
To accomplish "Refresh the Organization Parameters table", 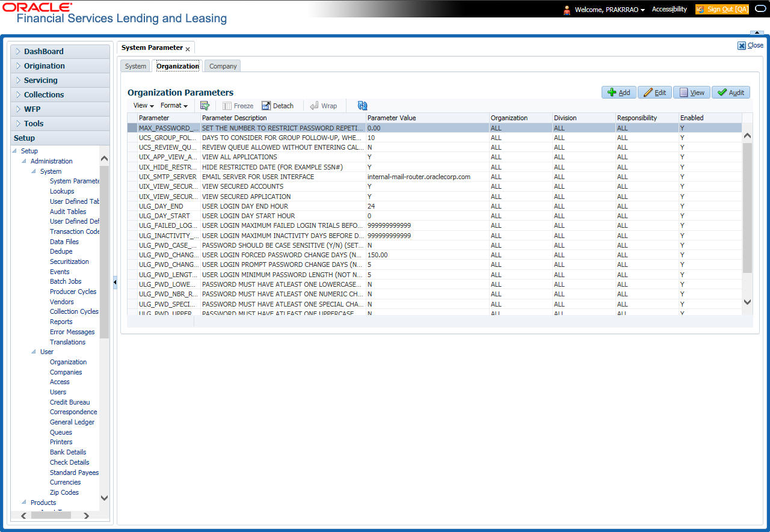I will click(362, 105).
